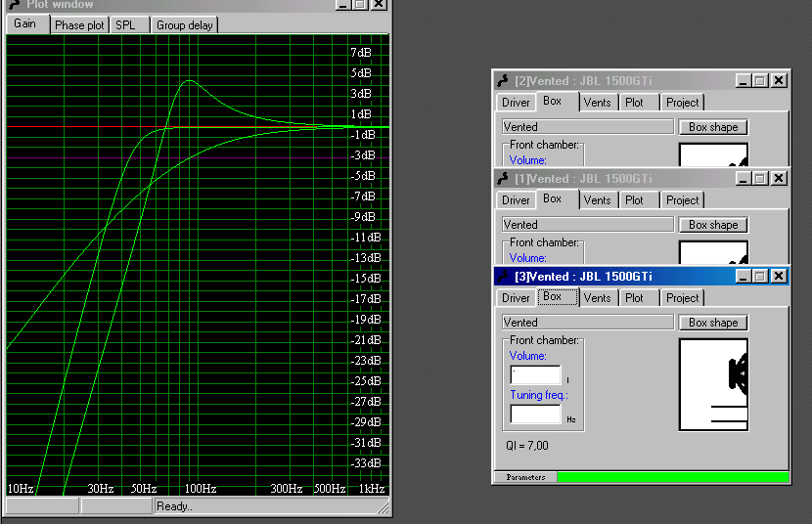This screenshot has width=812, height=524.
Task: Select Box tab in [2]Vented window
Action: pos(557,102)
